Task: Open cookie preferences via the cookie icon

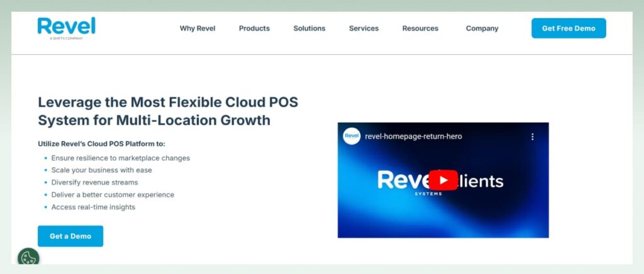Action: click(x=28, y=257)
